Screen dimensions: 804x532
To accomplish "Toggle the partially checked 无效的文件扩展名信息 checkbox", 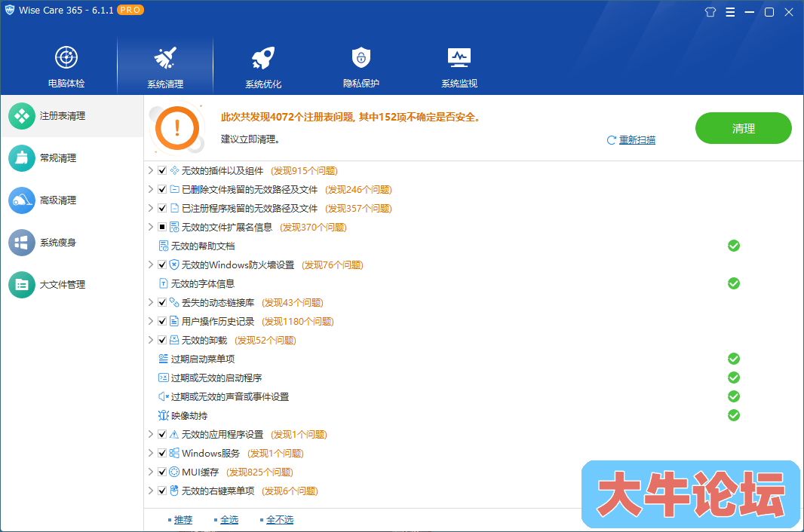I will (162, 227).
